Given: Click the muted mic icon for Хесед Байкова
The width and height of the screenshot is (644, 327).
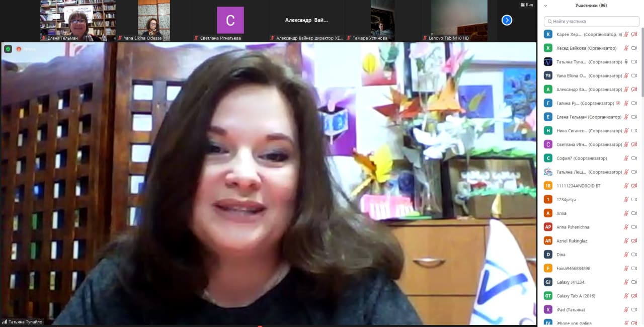Looking at the screenshot, I should [626, 48].
